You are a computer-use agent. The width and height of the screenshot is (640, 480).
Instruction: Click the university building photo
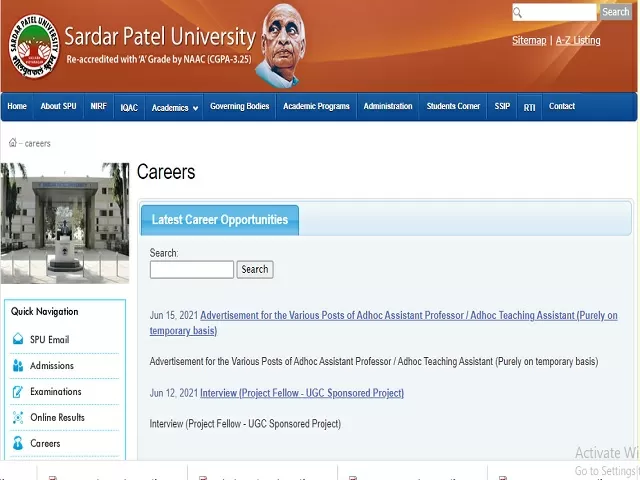click(x=64, y=223)
